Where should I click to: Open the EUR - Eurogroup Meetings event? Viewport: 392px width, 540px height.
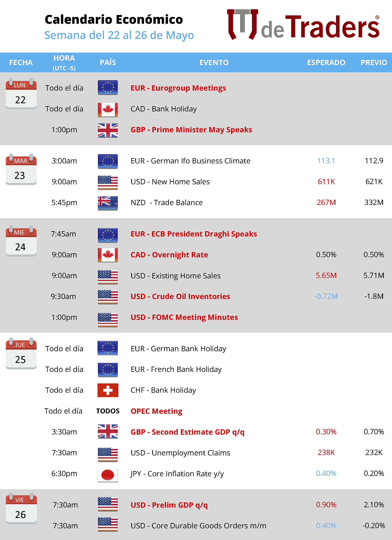tap(178, 88)
